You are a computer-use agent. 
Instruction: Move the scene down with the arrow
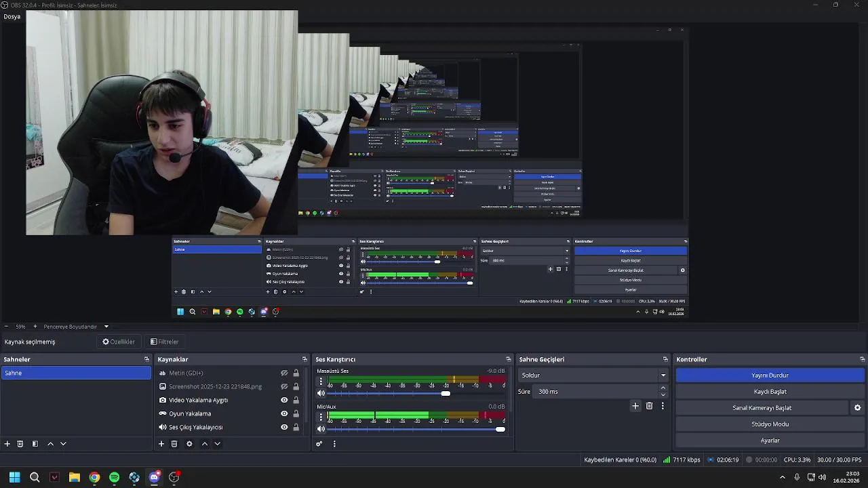pyautogui.click(x=63, y=444)
